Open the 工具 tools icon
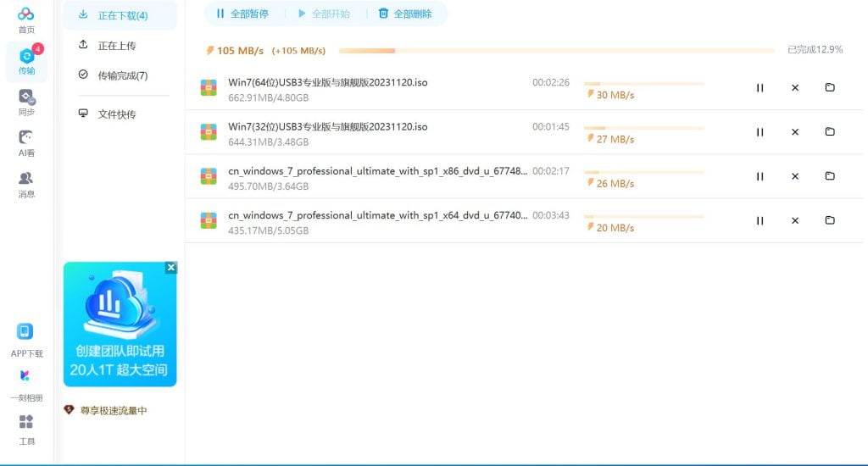This screenshot has height=466, width=868. [26, 428]
